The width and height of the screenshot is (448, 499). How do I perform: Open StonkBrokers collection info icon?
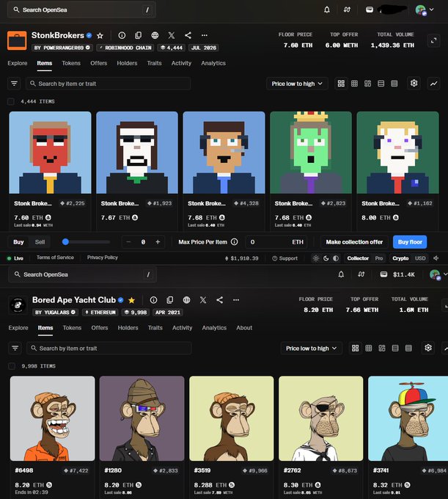tap(122, 35)
